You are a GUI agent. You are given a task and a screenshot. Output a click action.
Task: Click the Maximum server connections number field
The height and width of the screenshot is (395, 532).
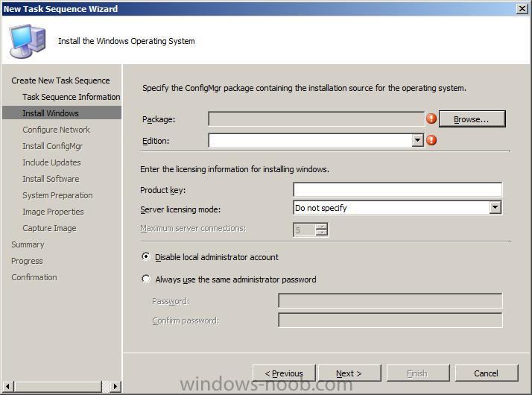304,230
